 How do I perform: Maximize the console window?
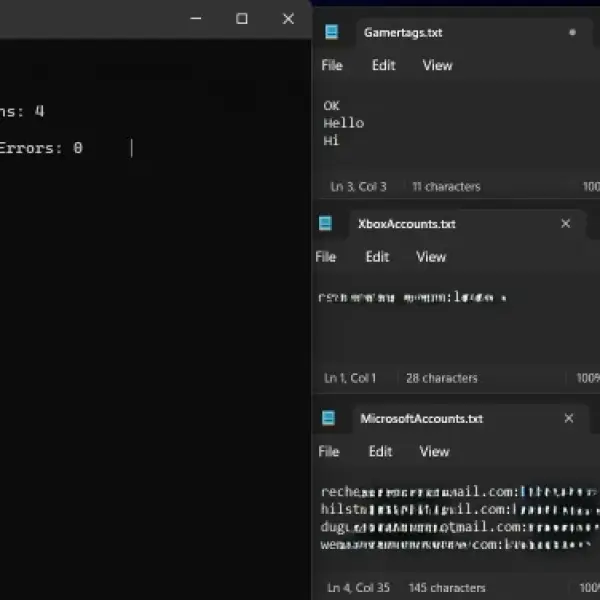click(x=241, y=18)
